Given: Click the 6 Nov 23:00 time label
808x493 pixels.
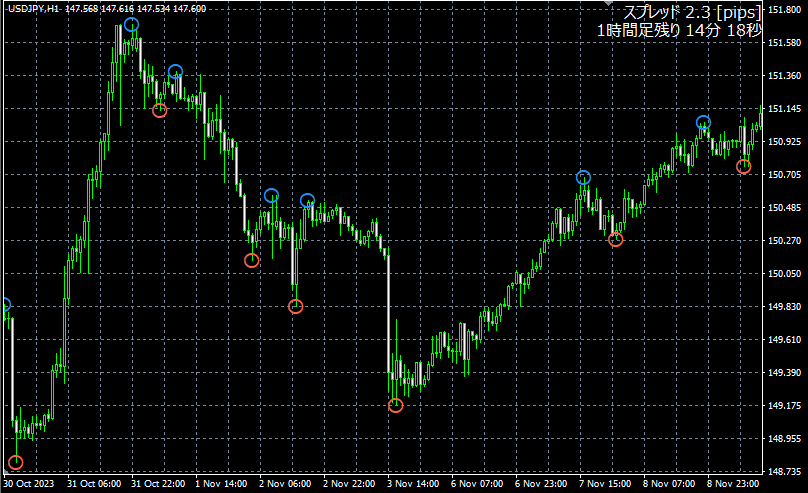Looking at the screenshot, I should click(541, 484).
